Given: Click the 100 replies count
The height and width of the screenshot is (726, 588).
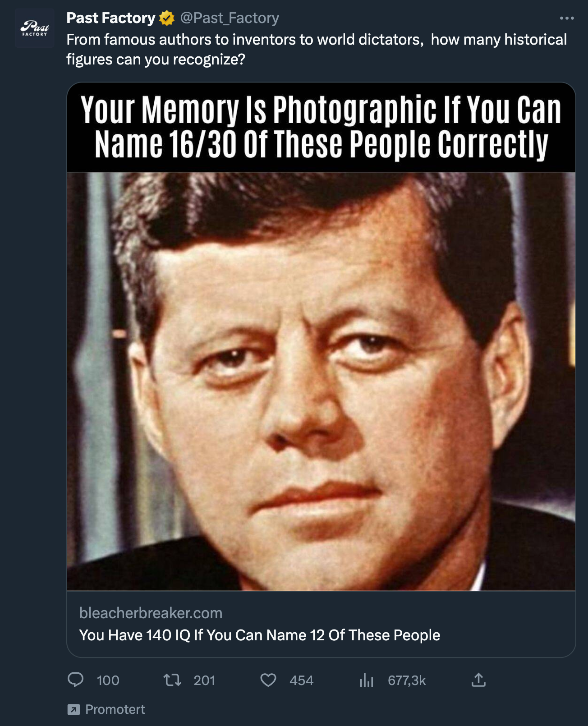Looking at the screenshot, I should coord(108,680).
